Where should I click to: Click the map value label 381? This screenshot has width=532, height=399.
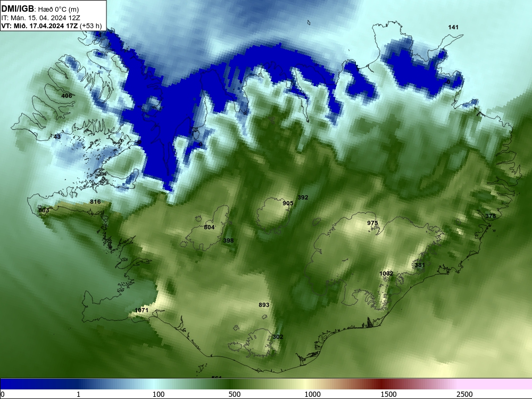(420, 265)
